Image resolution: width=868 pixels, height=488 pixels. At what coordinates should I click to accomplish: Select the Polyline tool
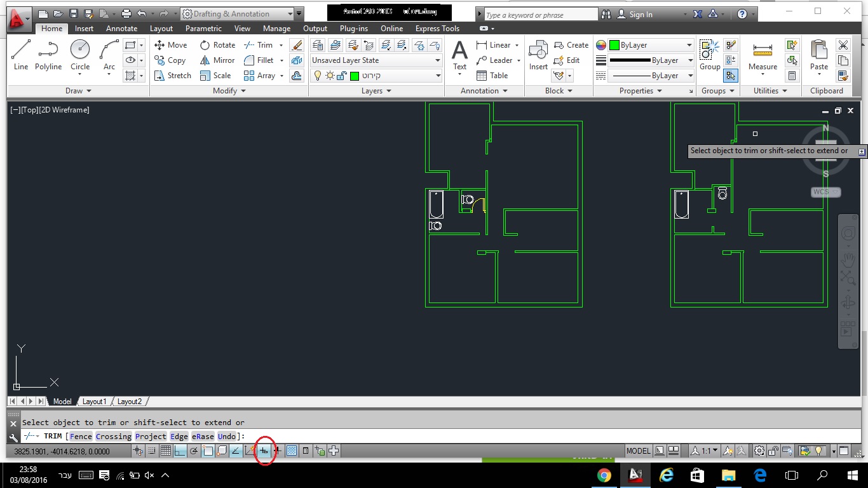[48, 55]
